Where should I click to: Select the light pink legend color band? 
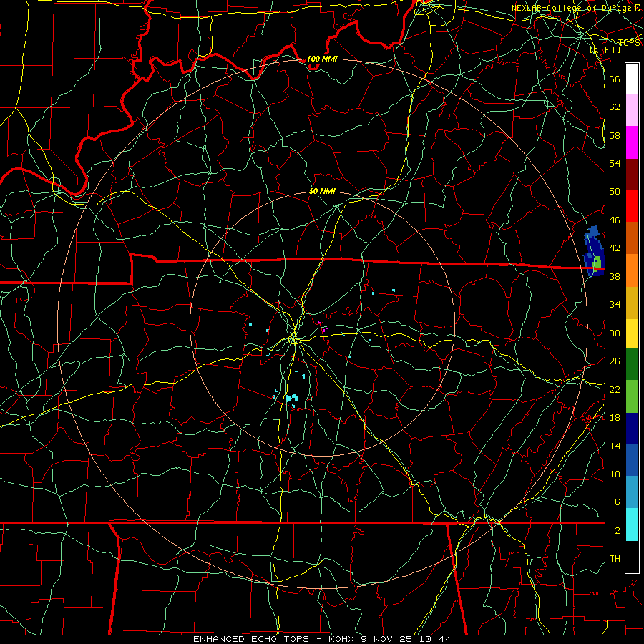pyautogui.click(x=632, y=110)
